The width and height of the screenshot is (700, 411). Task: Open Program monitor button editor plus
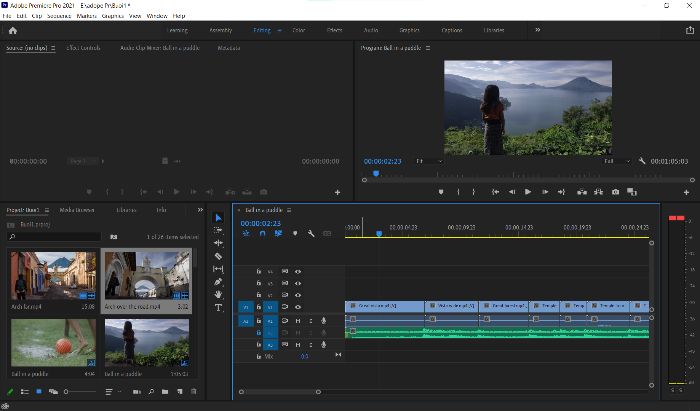686,192
